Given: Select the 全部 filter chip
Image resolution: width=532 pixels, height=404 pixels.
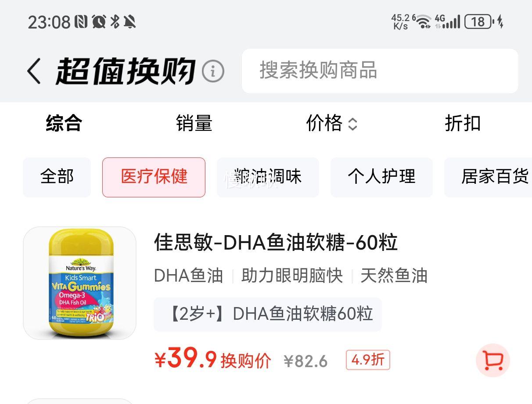Looking at the screenshot, I should coord(57,177).
